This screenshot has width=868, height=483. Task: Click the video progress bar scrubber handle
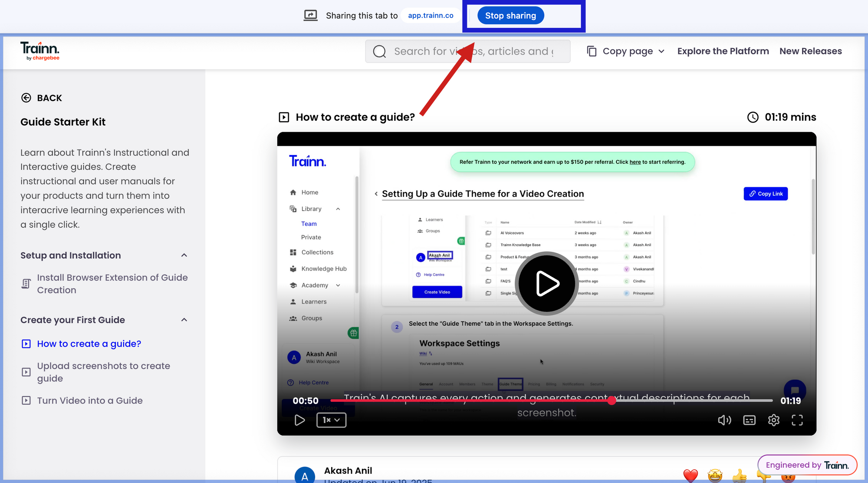coord(612,400)
